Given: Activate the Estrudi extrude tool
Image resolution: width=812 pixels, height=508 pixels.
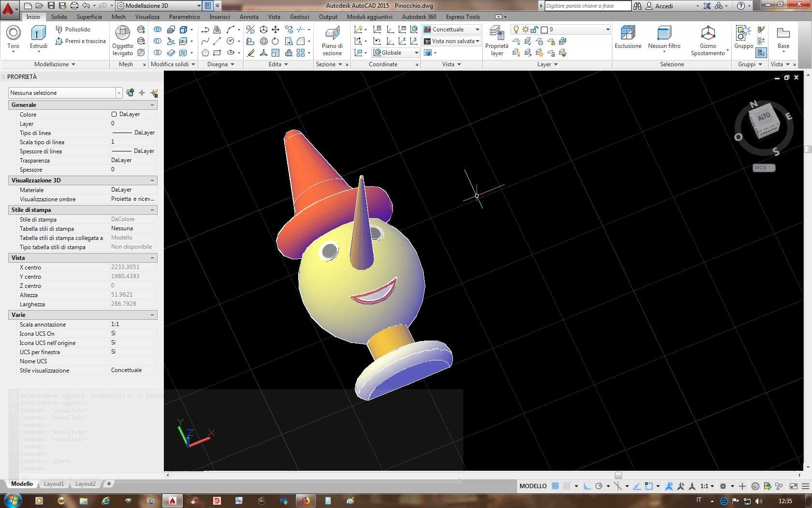Looking at the screenshot, I should [x=39, y=37].
